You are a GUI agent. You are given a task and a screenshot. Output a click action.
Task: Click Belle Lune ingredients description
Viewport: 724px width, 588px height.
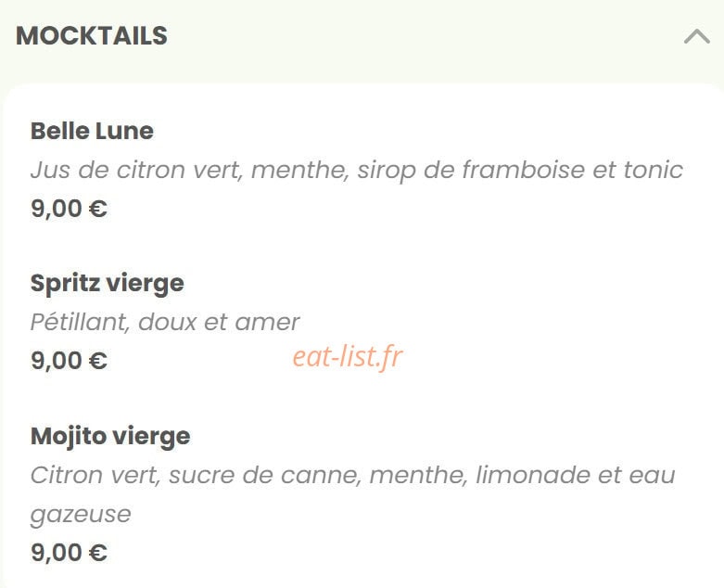(x=357, y=170)
